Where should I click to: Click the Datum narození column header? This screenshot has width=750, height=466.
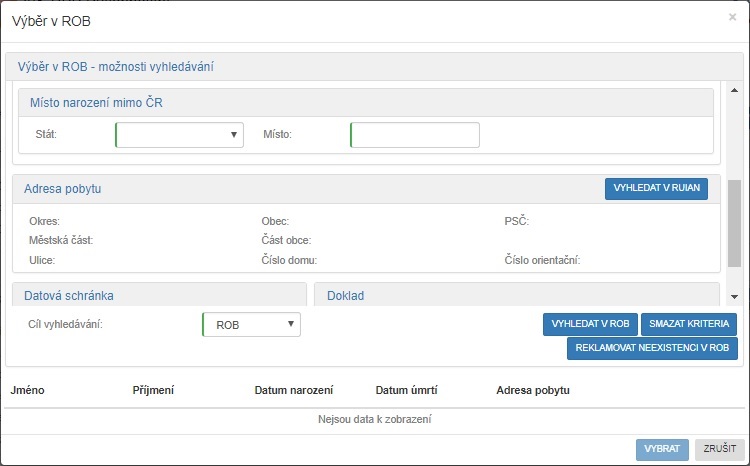click(293, 390)
